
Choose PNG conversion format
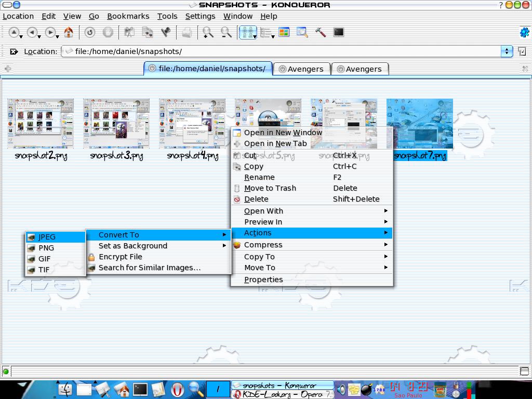click(x=56, y=248)
